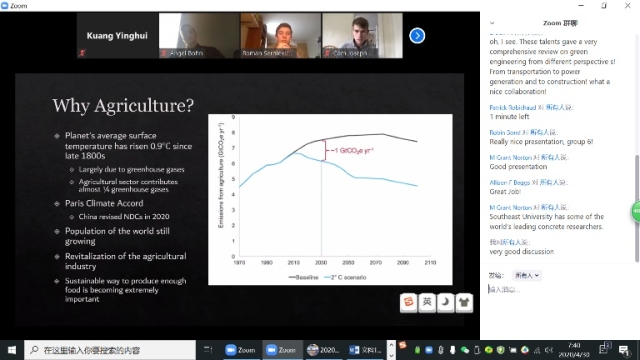Open the shirt skin icon on input toolbar
The height and width of the screenshot is (360, 640).
coord(464,302)
